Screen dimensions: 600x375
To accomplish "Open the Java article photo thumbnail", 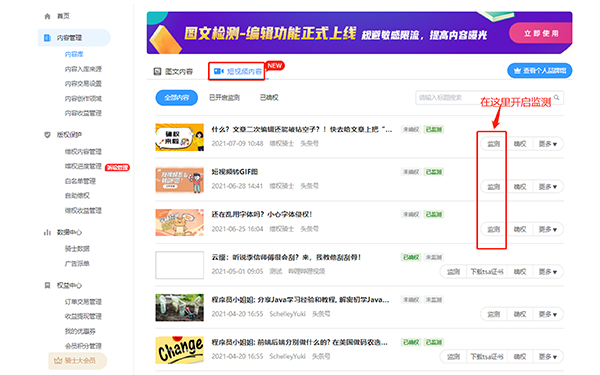I will coord(179,307).
